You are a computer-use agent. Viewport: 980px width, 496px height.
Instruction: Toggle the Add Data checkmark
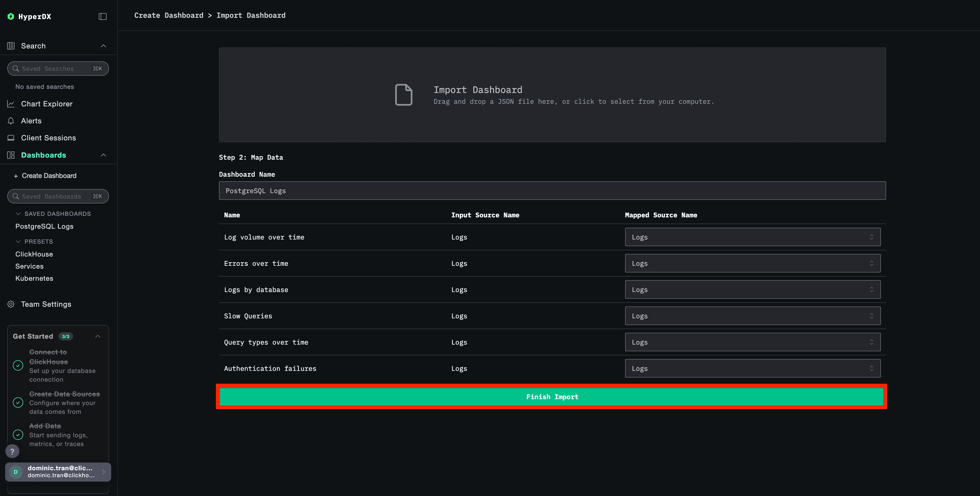coord(18,435)
